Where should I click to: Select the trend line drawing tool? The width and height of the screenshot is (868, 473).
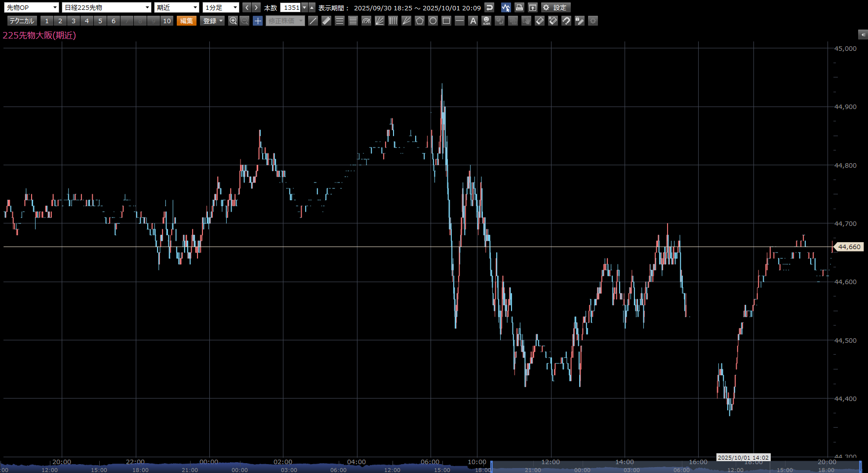click(313, 21)
